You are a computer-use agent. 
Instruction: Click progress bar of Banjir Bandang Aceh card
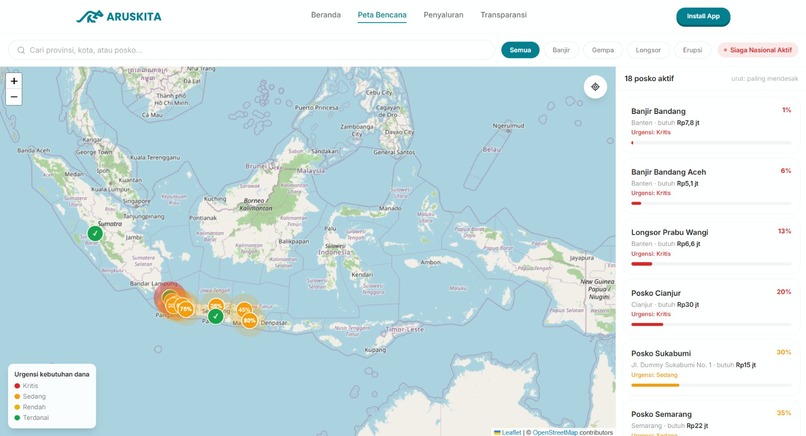pyautogui.click(x=711, y=204)
